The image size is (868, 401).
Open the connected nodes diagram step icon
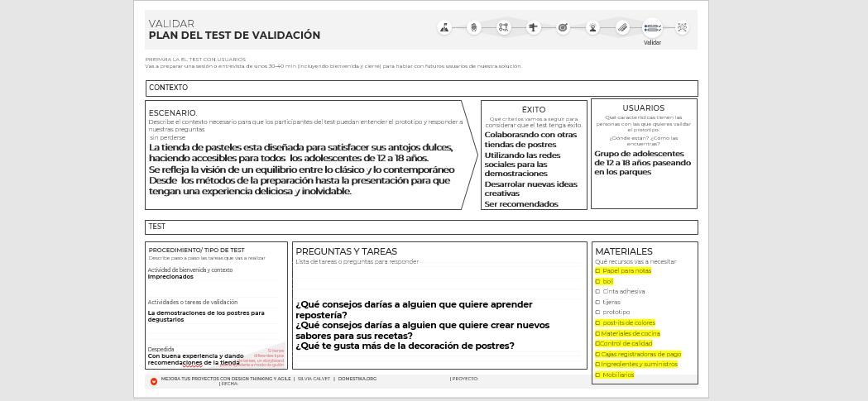click(x=503, y=27)
